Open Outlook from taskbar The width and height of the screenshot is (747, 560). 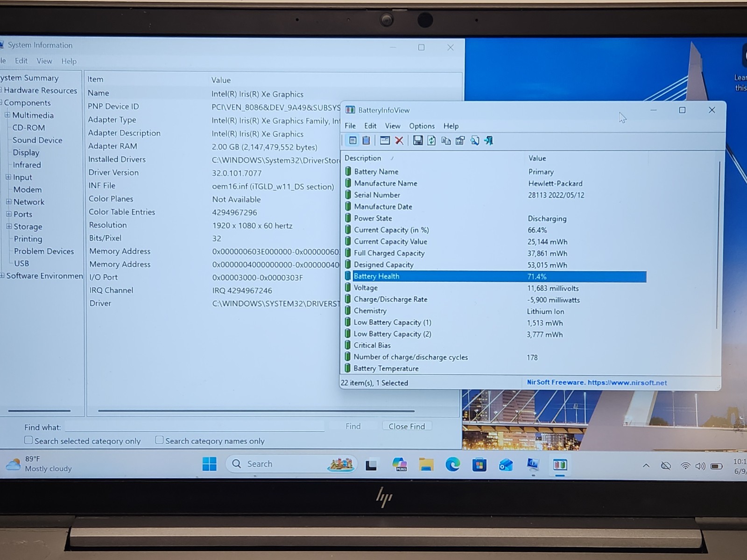coord(506,465)
